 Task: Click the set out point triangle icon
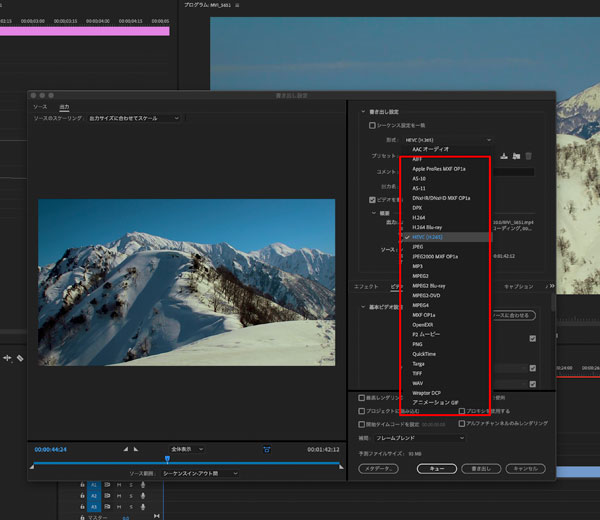136,449
